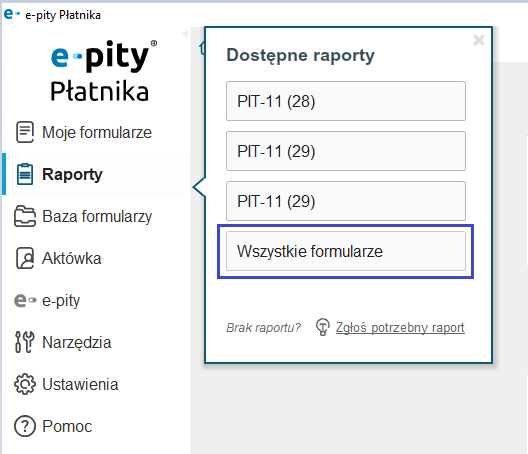The width and height of the screenshot is (528, 454).
Task: Click the Baza formularzy folder icon
Action: pyautogui.click(x=25, y=216)
